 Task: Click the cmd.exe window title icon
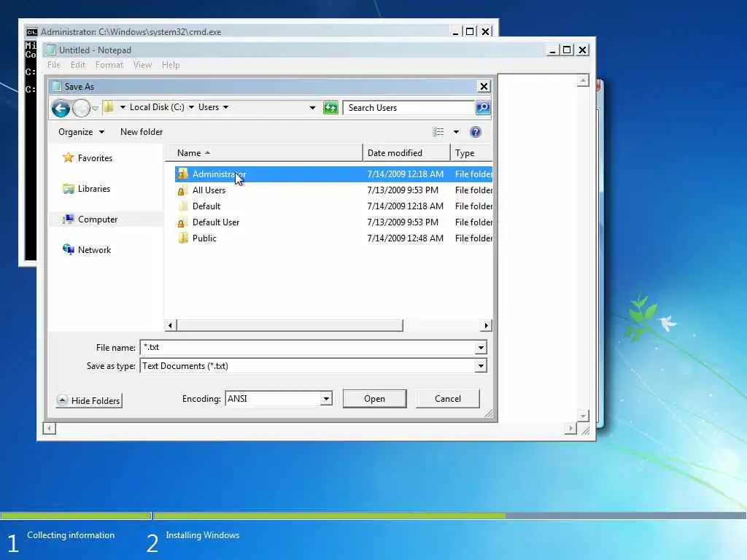31,32
